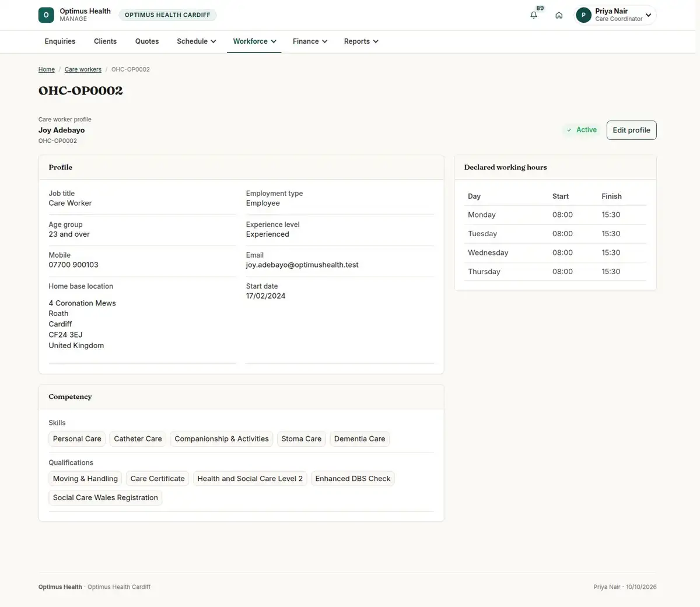Click the Active status checkmark badge

pos(582,130)
